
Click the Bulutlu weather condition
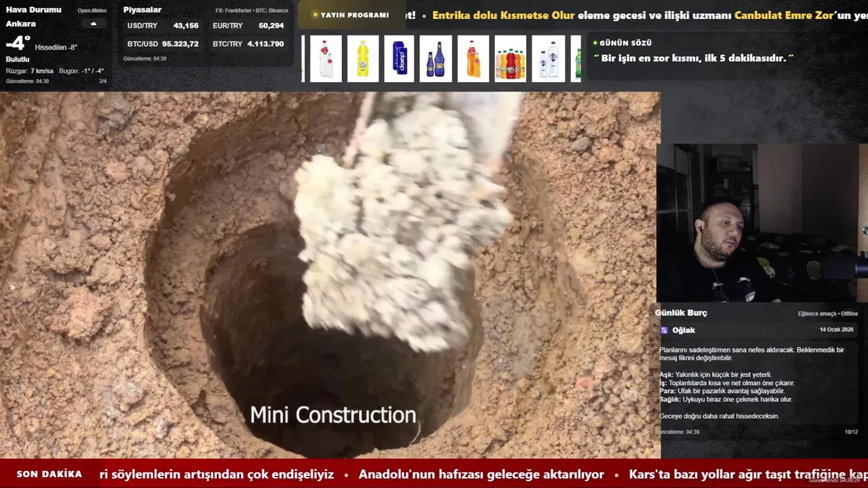[18, 60]
